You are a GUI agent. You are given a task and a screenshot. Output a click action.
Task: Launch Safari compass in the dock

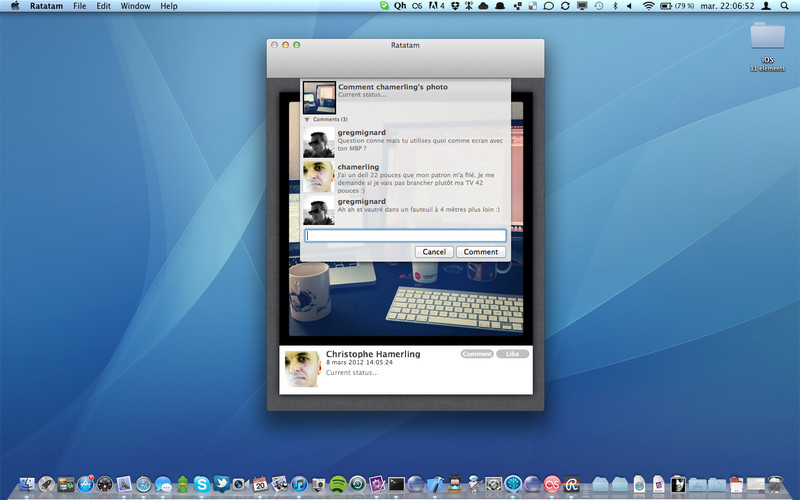(x=143, y=484)
